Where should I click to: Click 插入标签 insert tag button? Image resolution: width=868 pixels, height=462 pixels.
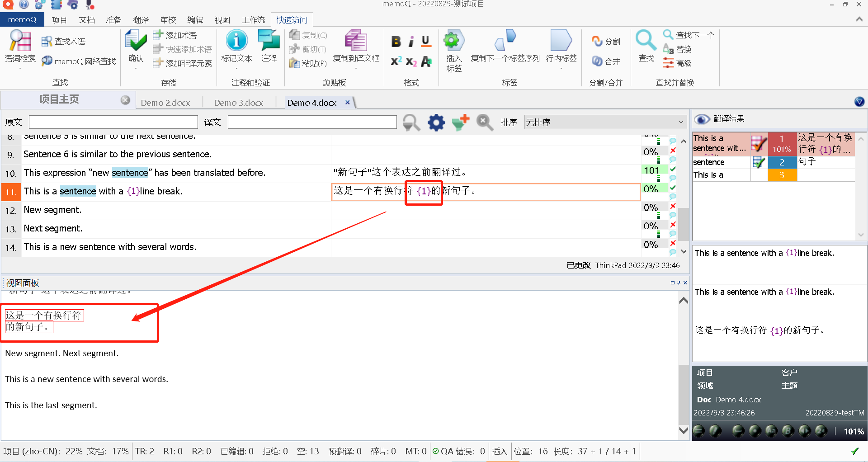(x=454, y=51)
